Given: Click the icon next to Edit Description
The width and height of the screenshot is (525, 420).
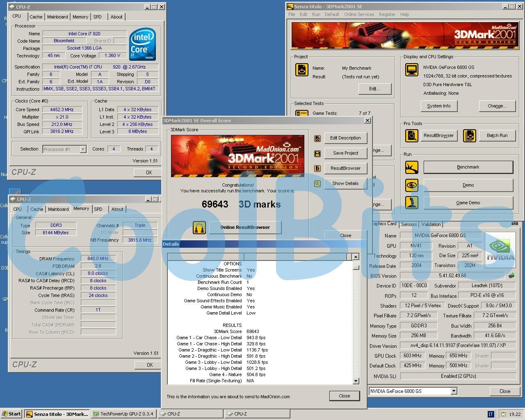Looking at the screenshot, I should (317, 139).
